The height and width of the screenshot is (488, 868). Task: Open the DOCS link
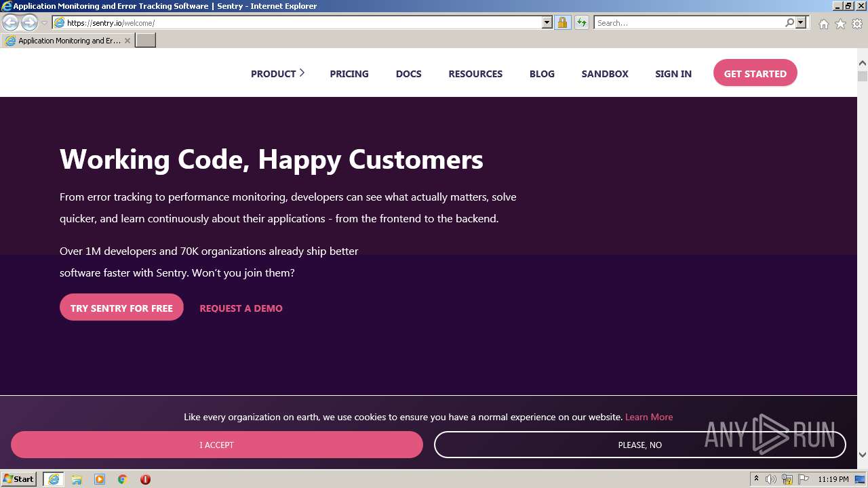point(408,74)
